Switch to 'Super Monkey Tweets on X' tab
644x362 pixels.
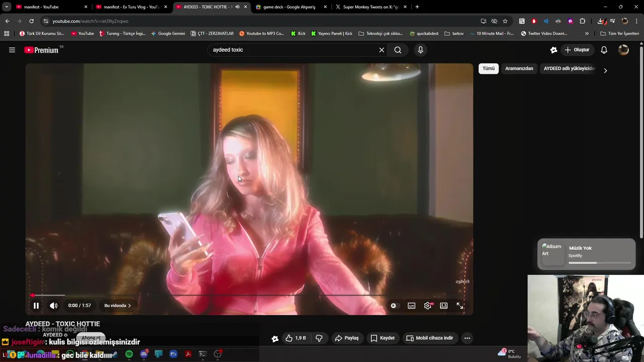point(371,7)
